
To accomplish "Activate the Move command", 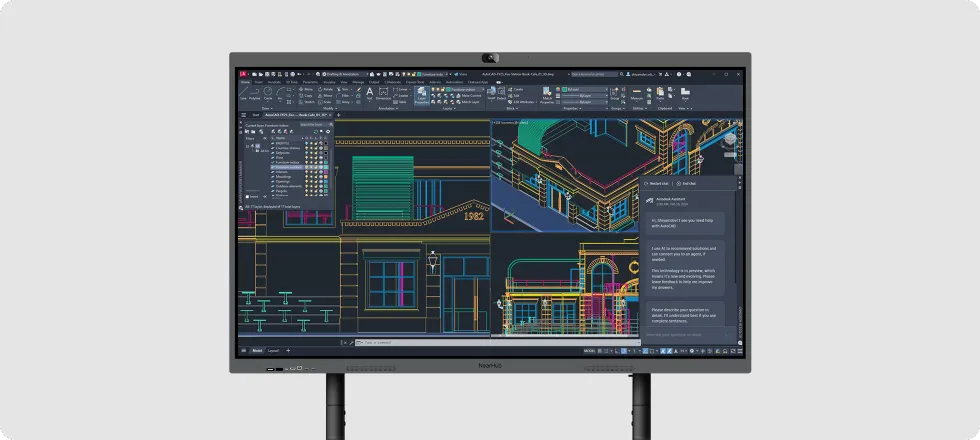I will click(x=306, y=89).
